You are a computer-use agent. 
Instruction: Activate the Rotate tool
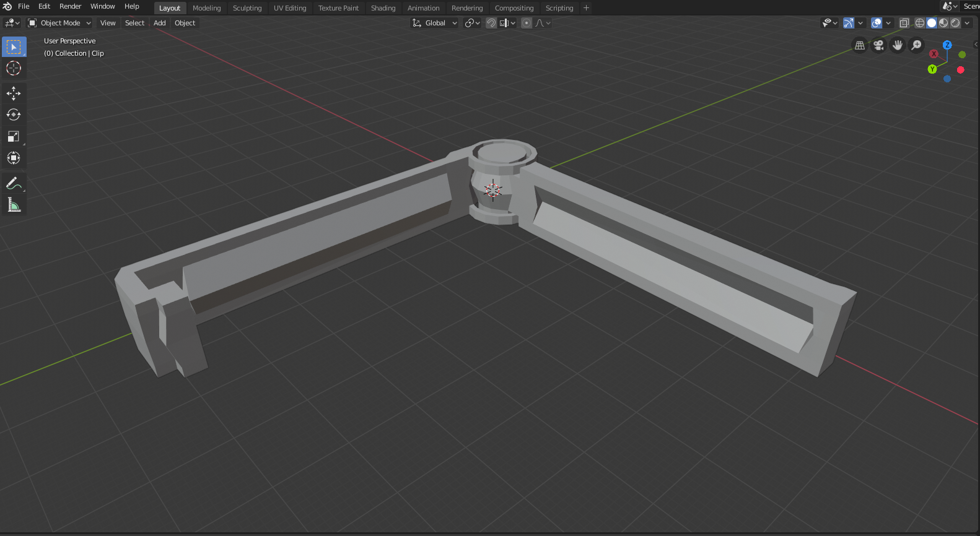14,115
